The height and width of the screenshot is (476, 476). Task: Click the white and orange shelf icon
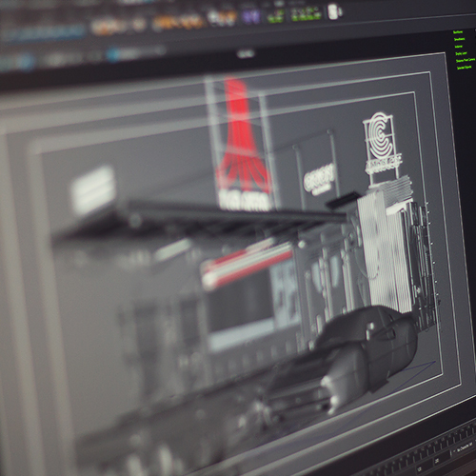(x=222, y=17)
